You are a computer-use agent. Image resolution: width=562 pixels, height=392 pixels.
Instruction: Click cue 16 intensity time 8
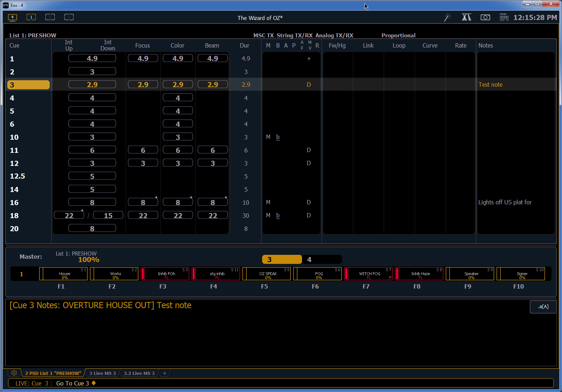point(92,202)
